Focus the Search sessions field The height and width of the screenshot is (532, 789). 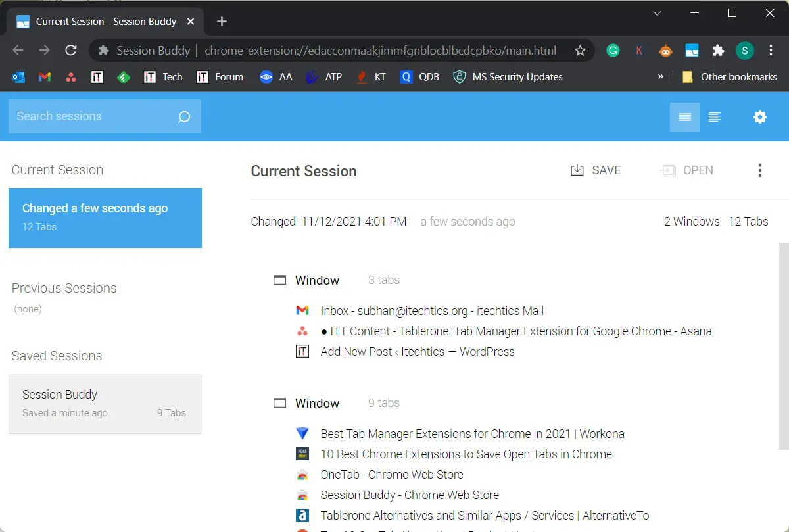coord(105,116)
